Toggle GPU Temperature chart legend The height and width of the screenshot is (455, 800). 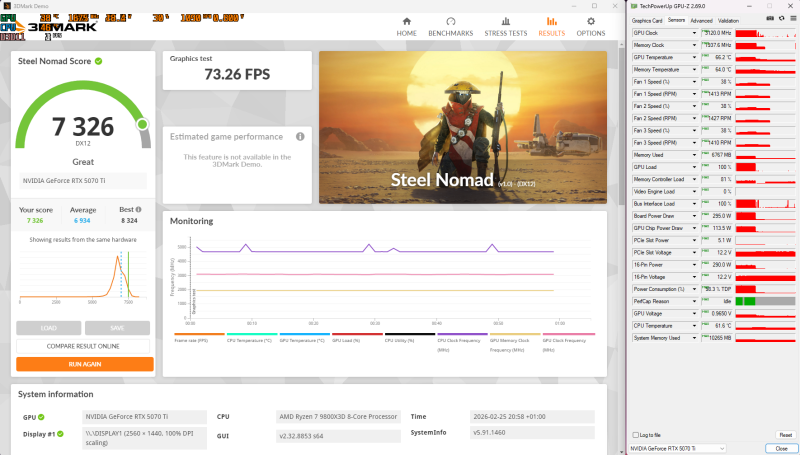point(305,338)
